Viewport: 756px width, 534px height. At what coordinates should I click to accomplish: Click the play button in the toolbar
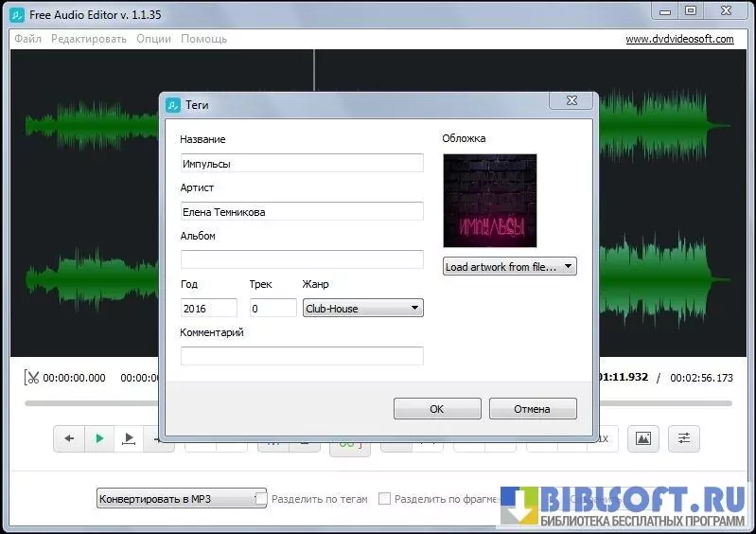click(x=98, y=438)
